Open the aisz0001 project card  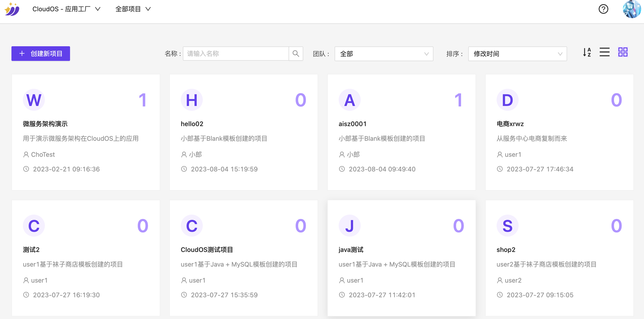point(401,132)
